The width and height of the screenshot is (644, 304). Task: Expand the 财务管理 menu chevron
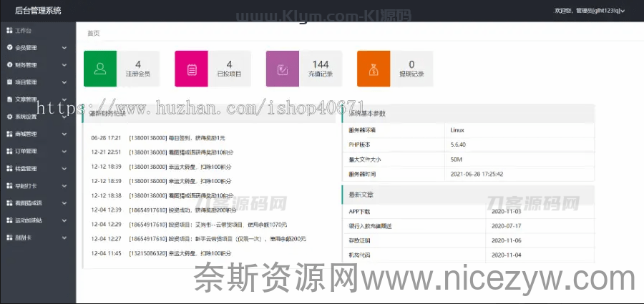[x=64, y=65]
